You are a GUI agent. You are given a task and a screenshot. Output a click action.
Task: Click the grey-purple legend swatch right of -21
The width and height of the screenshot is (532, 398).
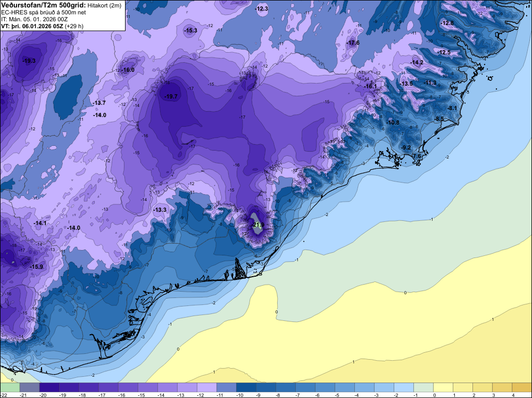click(30, 387)
